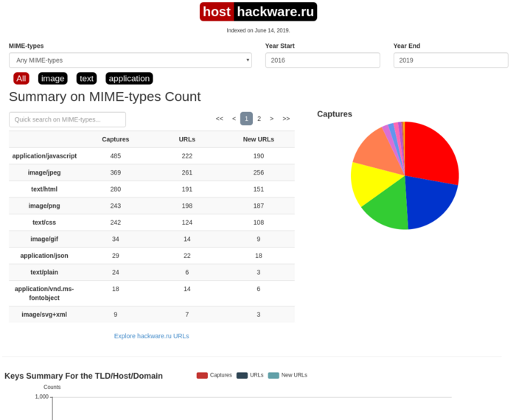Sort table by Captures column header
This screenshot has height=420, width=516.
click(115, 139)
